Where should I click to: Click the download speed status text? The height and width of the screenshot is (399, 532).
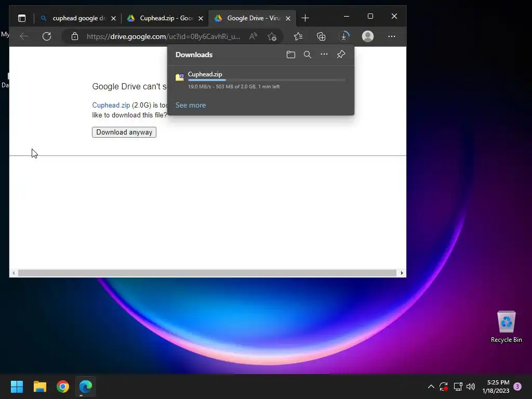(x=234, y=87)
